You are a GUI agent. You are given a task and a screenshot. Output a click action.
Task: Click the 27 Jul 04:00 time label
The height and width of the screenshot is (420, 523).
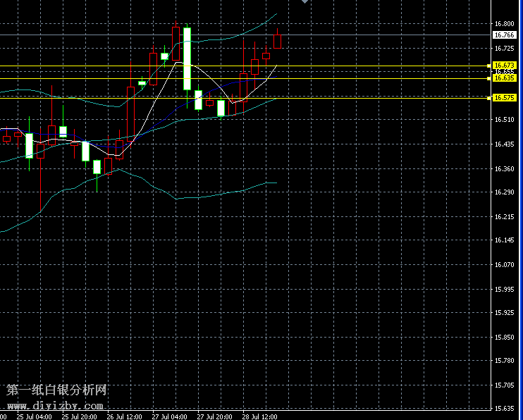(168, 416)
